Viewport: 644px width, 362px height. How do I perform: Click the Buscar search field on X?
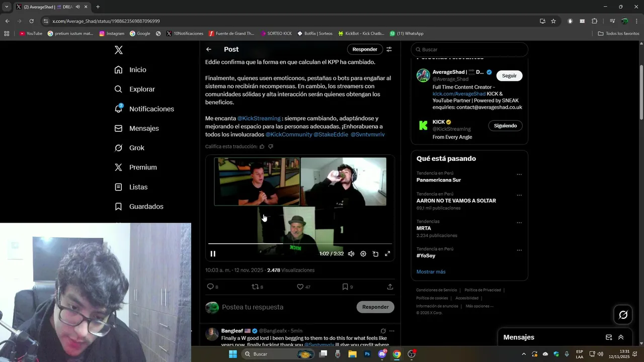469,49
